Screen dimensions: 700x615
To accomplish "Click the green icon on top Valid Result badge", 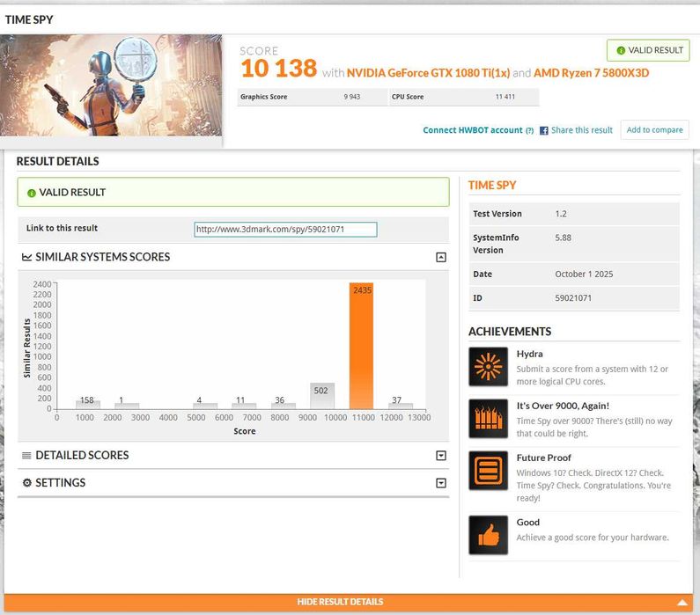I will pos(621,50).
